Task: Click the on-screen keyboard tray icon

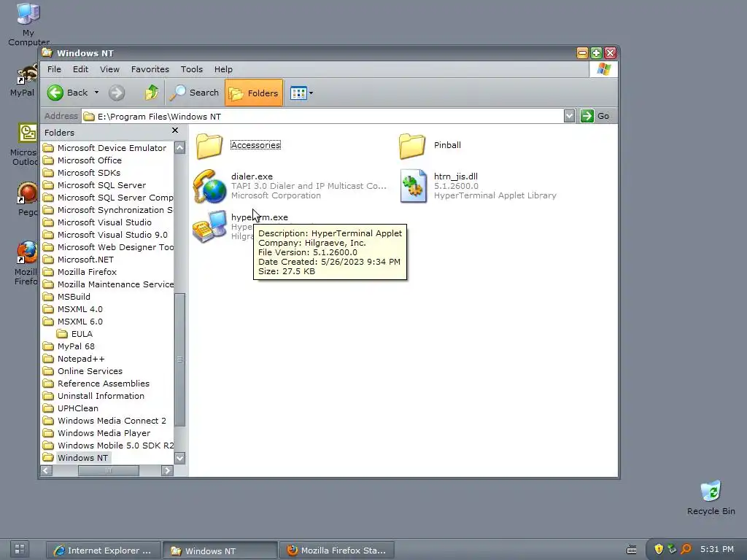Action: point(632,550)
